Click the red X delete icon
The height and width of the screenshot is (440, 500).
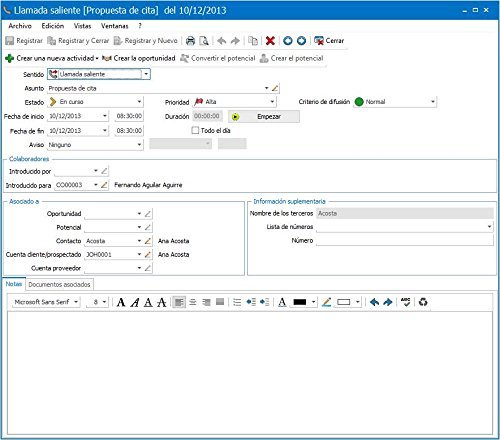tap(270, 41)
